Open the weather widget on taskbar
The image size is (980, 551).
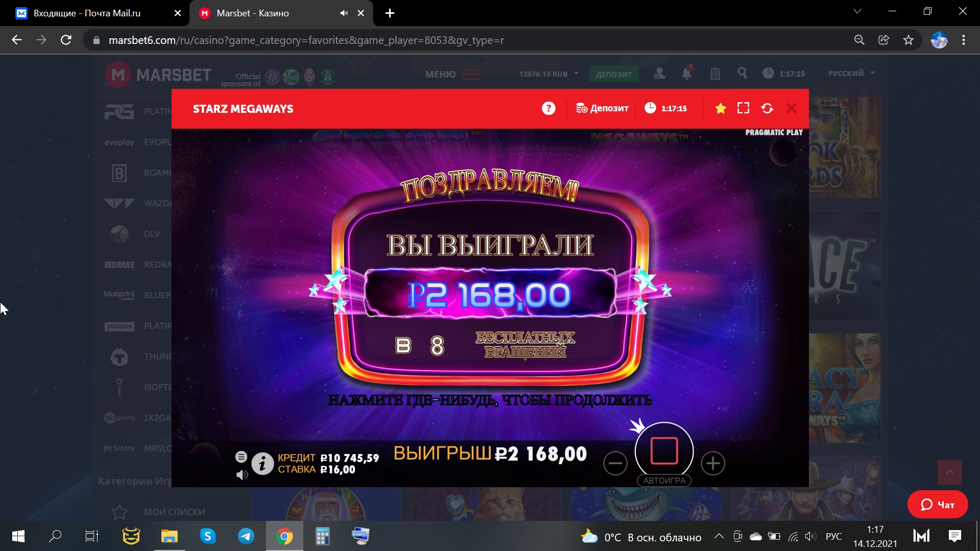pyautogui.click(x=641, y=537)
